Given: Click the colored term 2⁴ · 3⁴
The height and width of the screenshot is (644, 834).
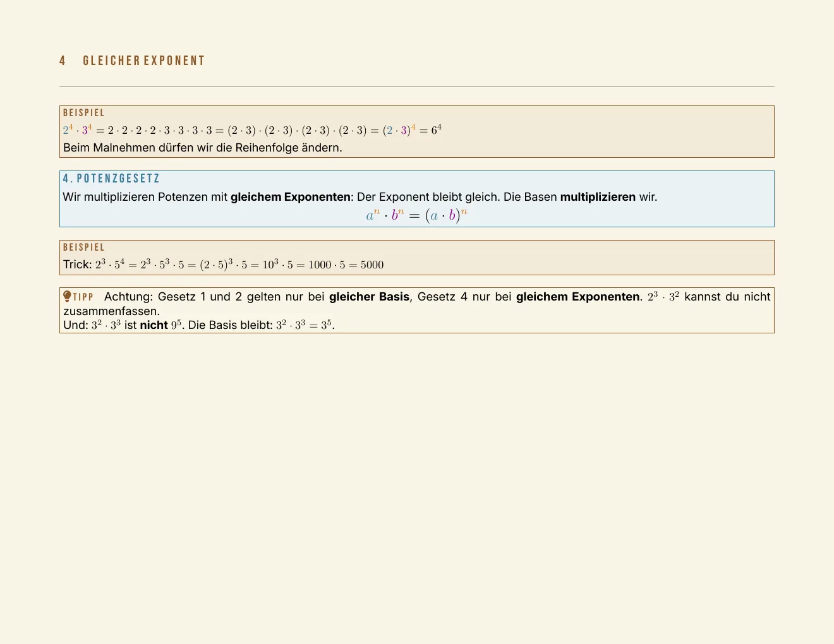Looking at the screenshot, I should click(78, 130).
